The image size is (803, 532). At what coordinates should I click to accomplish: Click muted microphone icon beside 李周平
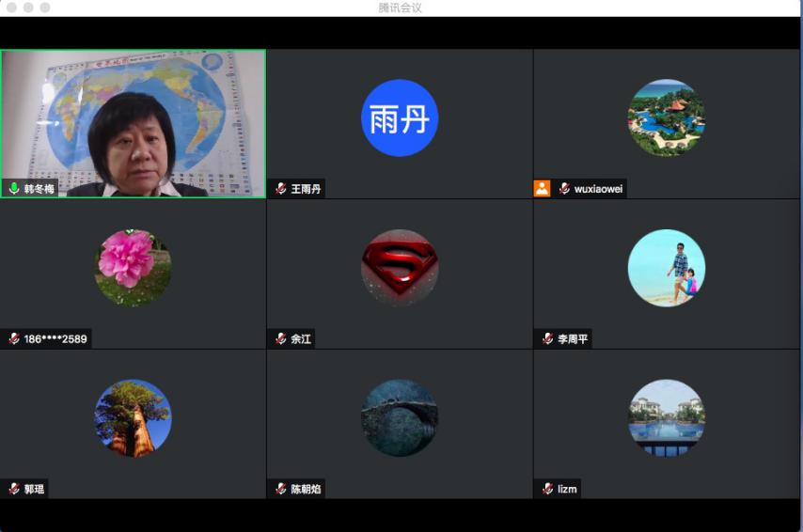pos(547,339)
